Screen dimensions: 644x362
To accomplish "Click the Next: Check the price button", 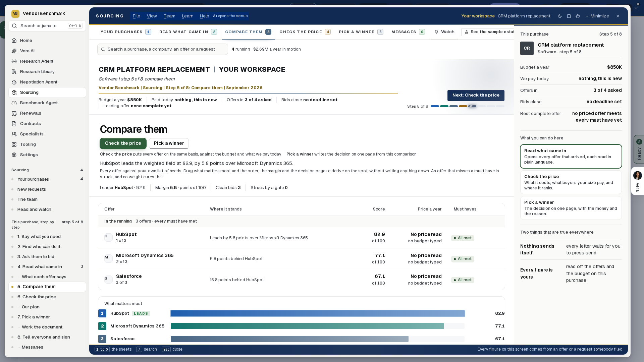I will tap(476, 95).
